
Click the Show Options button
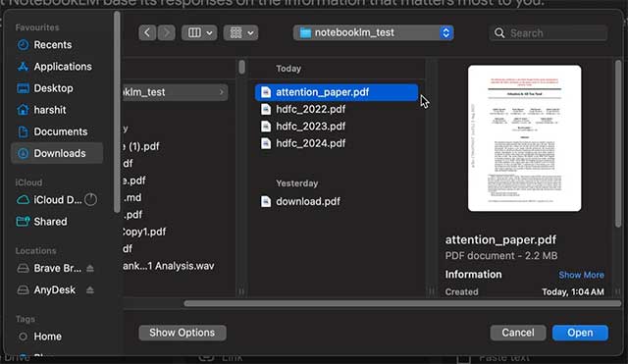coord(183,333)
